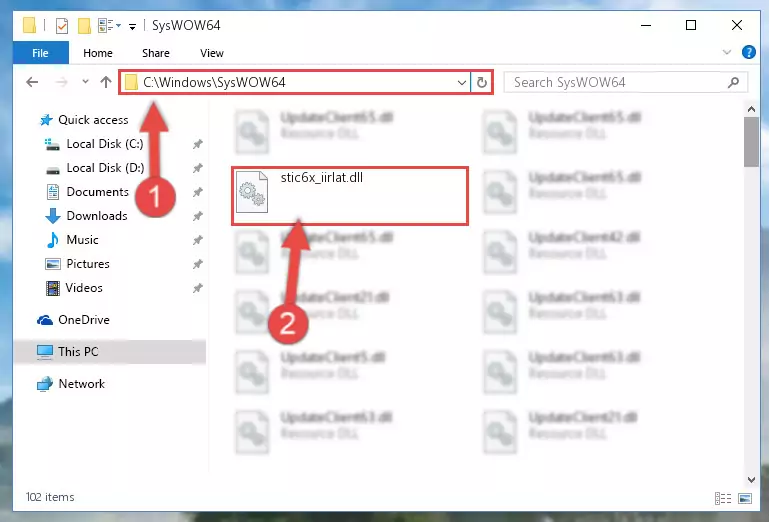
Task: Click the Downloads blue arrow icon
Action: (x=52, y=216)
